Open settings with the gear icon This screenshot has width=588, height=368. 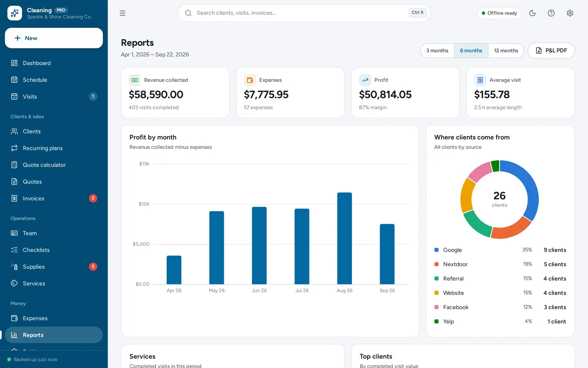click(570, 13)
